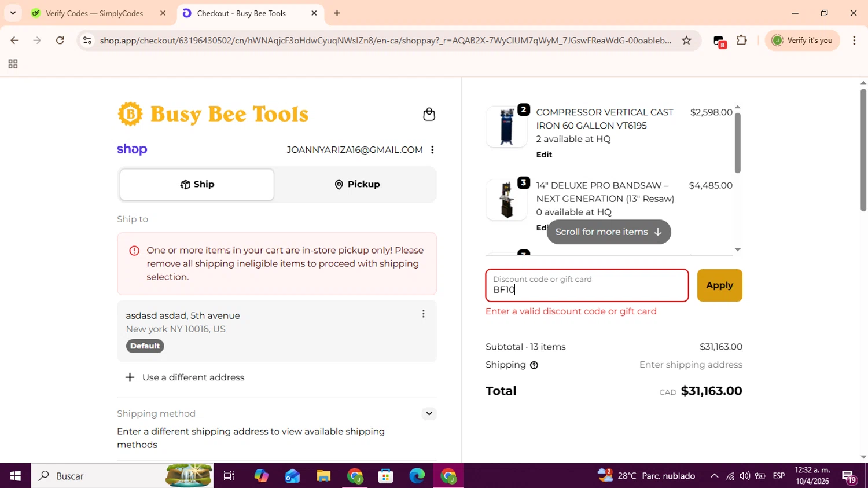Open account options beside the email address
Viewport: 868px width, 488px height.
point(432,150)
